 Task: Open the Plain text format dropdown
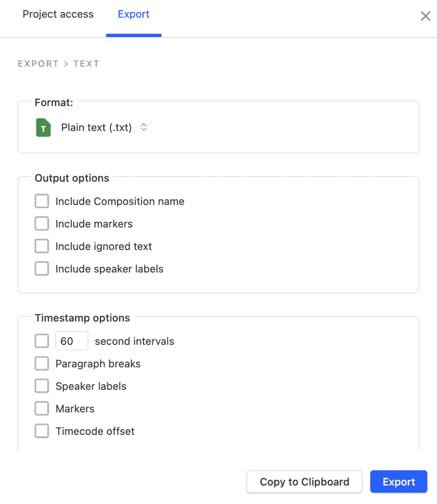[96, 128]
